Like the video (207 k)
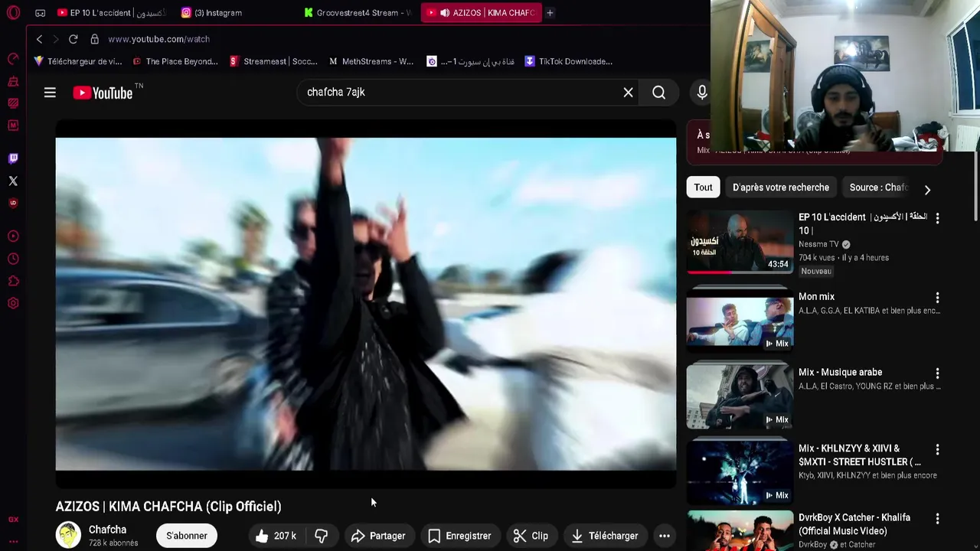Screen dimensions: 980x551 coord(276,536)
